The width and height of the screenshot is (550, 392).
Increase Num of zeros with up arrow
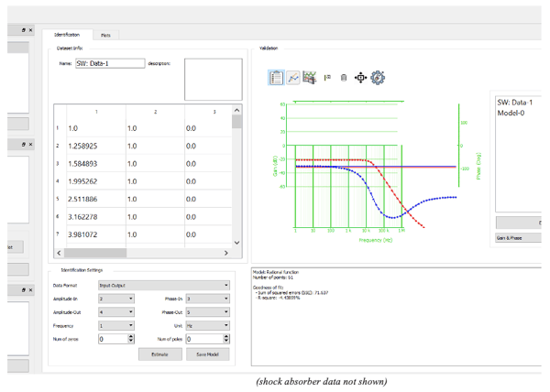click(x=131, y=337)
